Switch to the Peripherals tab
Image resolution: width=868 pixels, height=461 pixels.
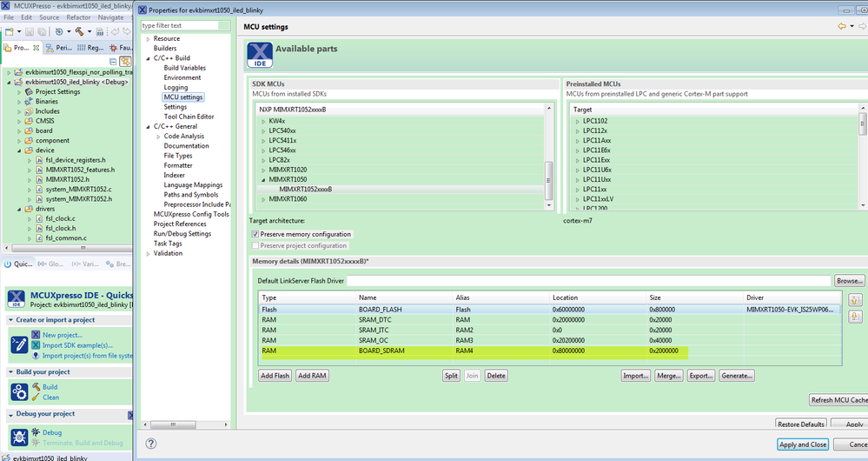(x=59, y=48)
